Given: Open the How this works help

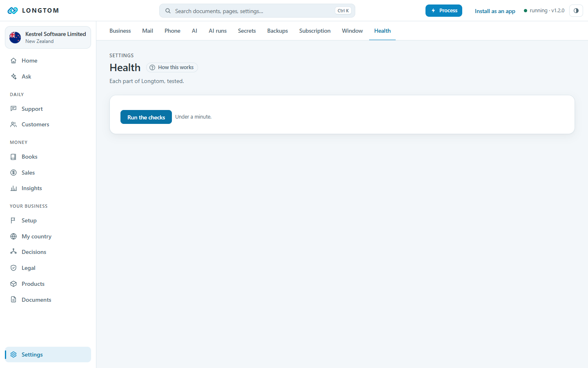Looking at the screenshot, I should coord(172,67).
